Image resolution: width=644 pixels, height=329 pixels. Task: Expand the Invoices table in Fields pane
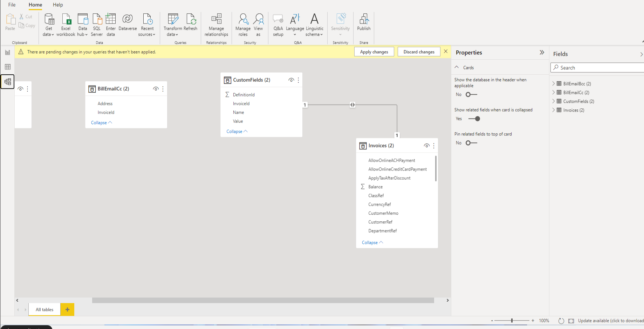pyautogui.click(x=554, y=110)
